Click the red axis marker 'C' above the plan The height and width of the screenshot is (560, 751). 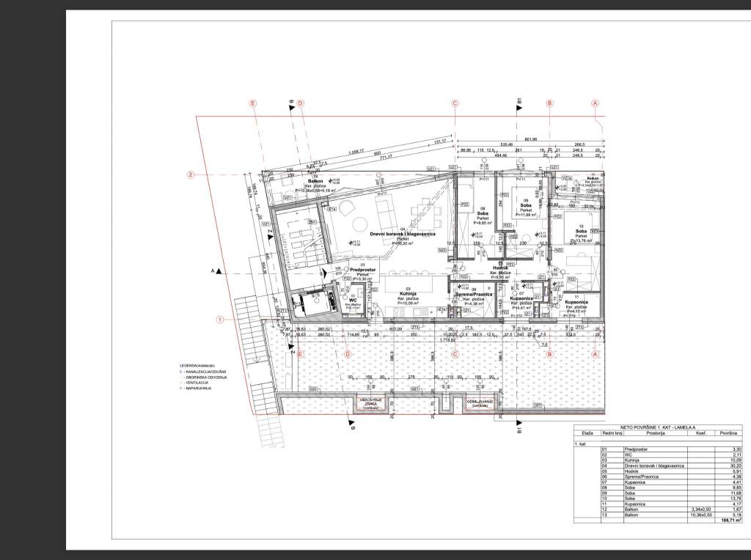pyautogui.click(x=455, y=103)
